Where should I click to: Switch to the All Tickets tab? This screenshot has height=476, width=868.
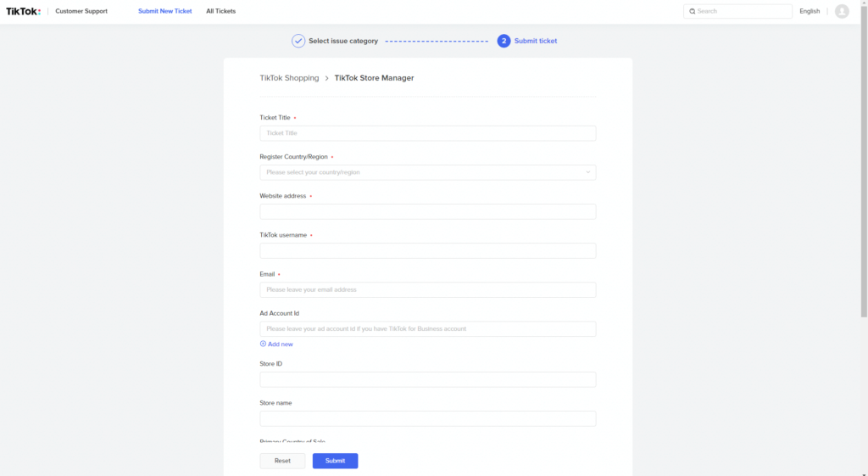[221, 11]
